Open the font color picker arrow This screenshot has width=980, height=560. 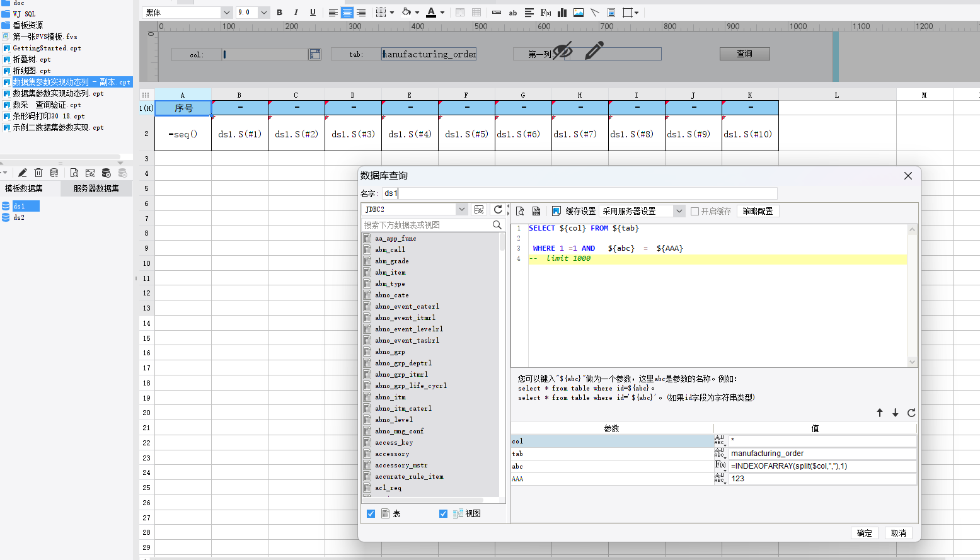point(442,13)
